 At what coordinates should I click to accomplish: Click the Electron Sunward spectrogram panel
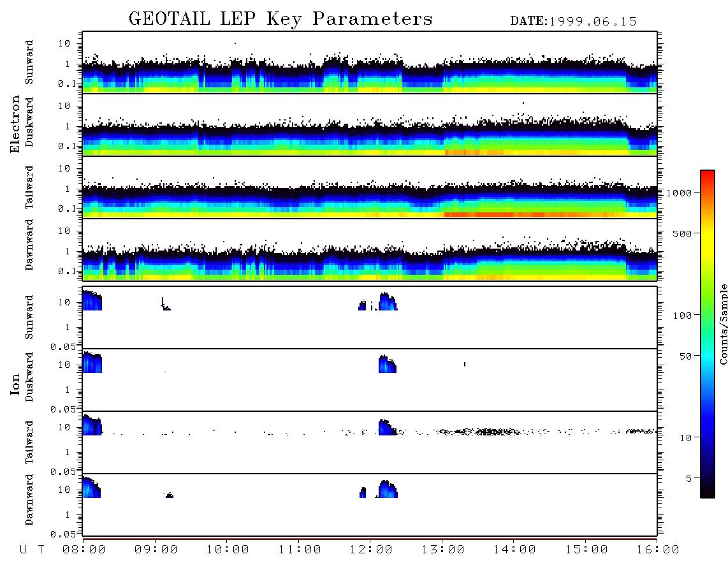click(x=370, y=62)
